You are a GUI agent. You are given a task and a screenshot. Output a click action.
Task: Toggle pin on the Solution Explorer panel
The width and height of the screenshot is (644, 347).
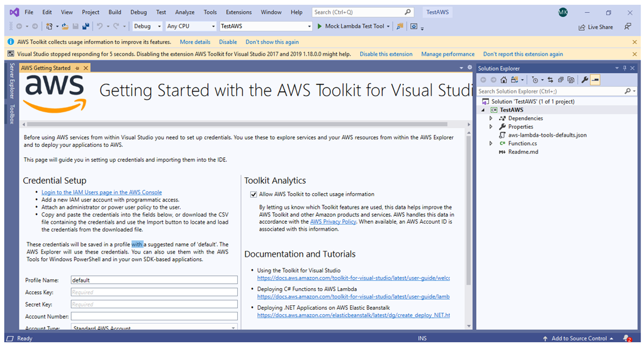coord(625,68)
